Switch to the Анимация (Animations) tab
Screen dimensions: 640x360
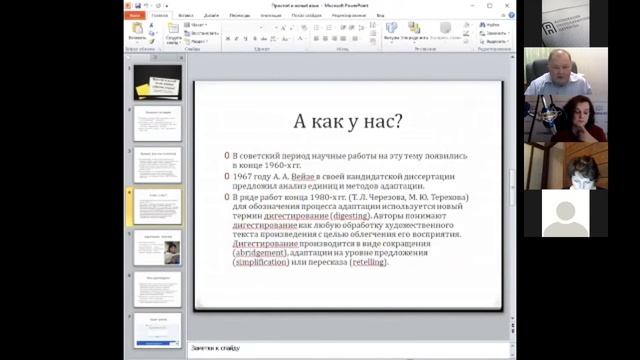[x=271, y=15]
